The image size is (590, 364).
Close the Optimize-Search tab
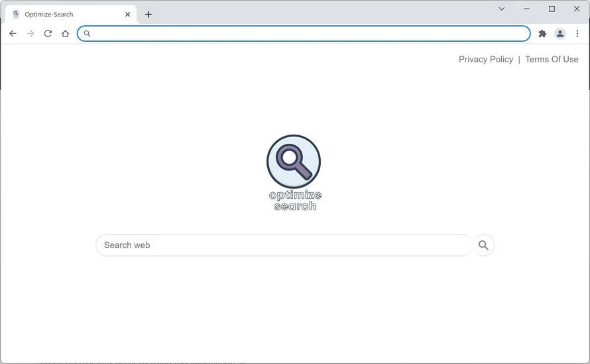[127, 15]
